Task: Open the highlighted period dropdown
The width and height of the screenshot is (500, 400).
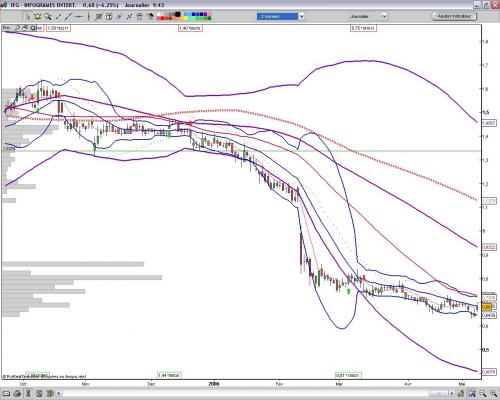Action: (302, 16)
